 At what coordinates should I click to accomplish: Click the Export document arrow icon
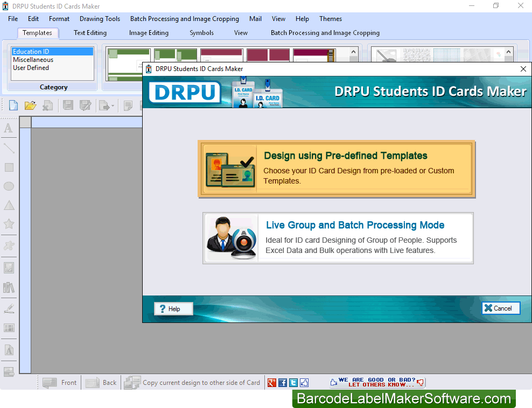tap(104, 106)
